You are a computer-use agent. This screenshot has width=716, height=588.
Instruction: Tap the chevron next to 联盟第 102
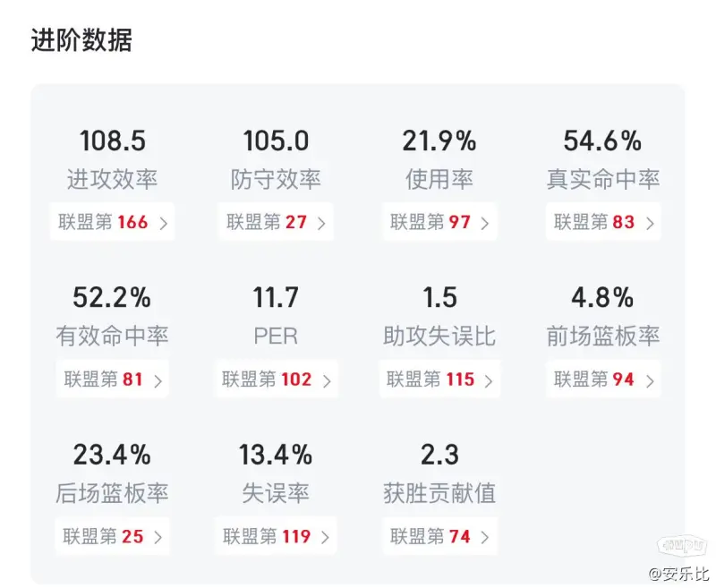point(327,380)
